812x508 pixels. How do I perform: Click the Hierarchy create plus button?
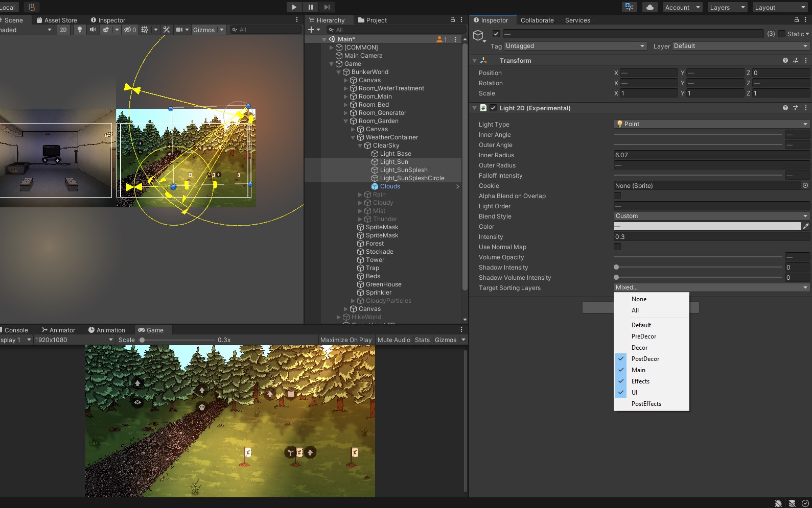coord(313,30)
